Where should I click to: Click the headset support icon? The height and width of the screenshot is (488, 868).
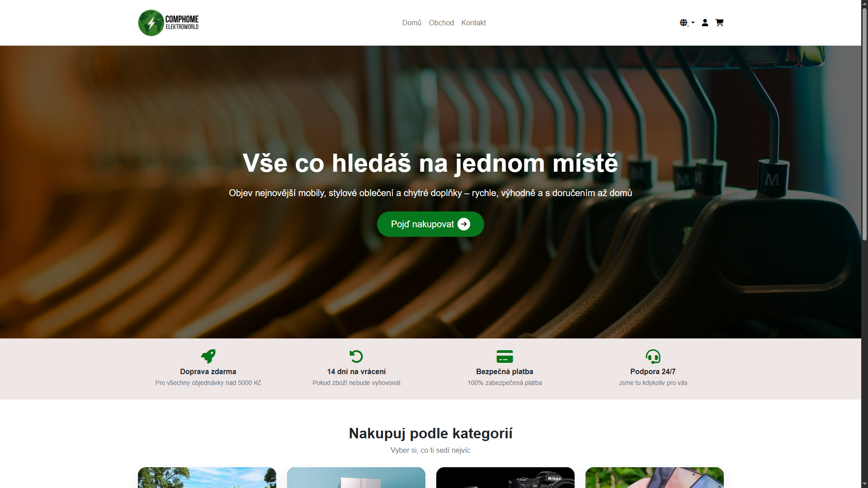pyautogui.click(x=653, y=356)
